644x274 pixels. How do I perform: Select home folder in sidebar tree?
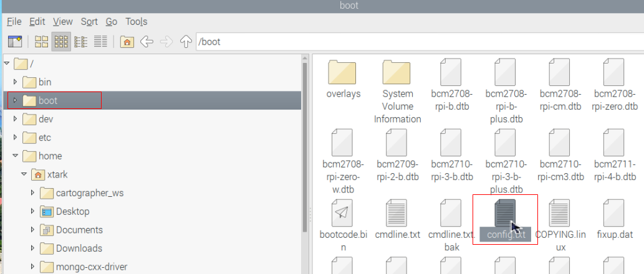(42, 156)
